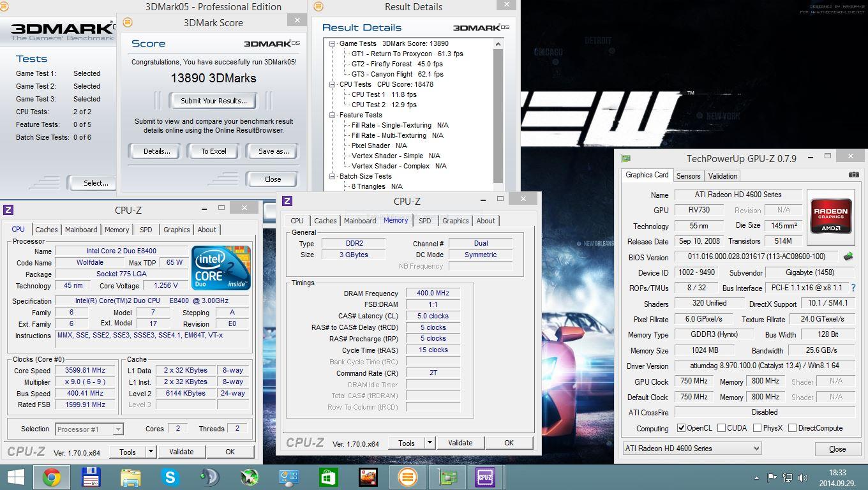Collapse the CPU Tests tree node
Image resolution: width=868 pixels, height=490 pixels.
(x=333, y=84)
